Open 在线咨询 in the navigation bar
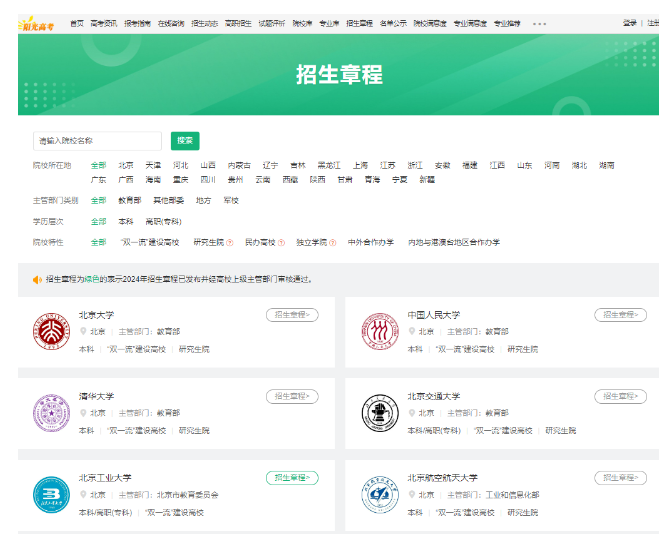667x534 pixels. click(171, 23)
